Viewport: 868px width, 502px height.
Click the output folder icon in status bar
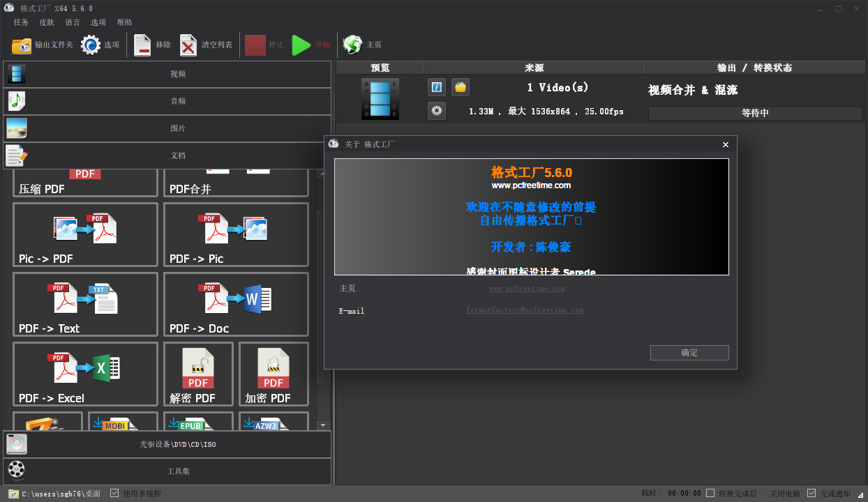pyautogui.click(x=13, y=494)
